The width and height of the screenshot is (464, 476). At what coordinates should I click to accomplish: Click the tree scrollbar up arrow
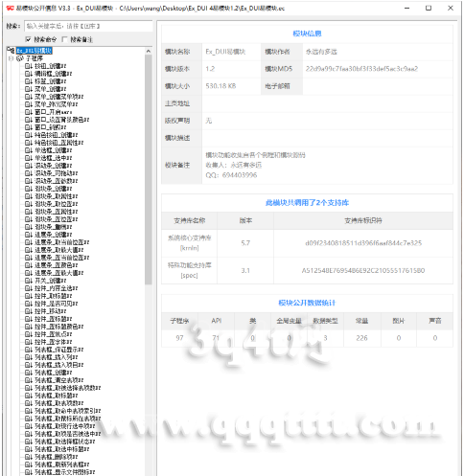pos(149,51)
